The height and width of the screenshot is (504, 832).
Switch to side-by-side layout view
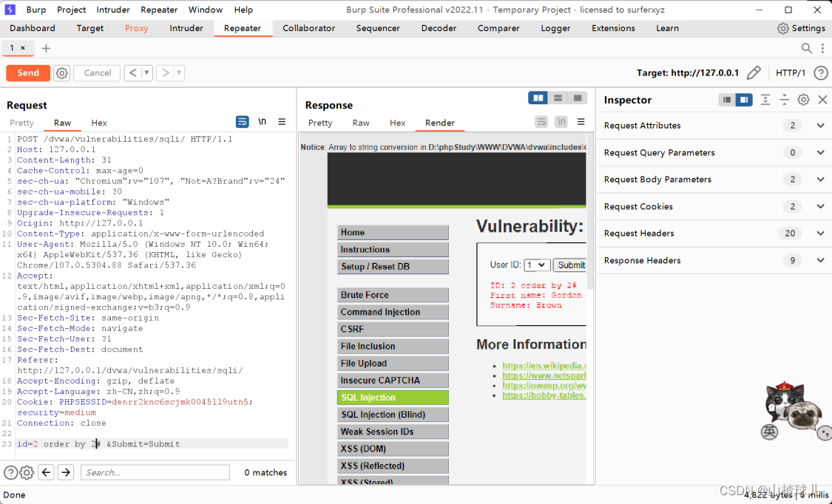[x=538, y=98]
